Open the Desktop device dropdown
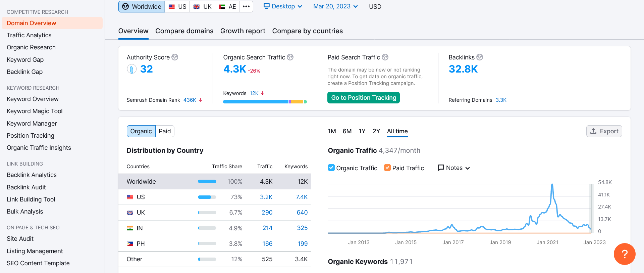 click(283, 6)
